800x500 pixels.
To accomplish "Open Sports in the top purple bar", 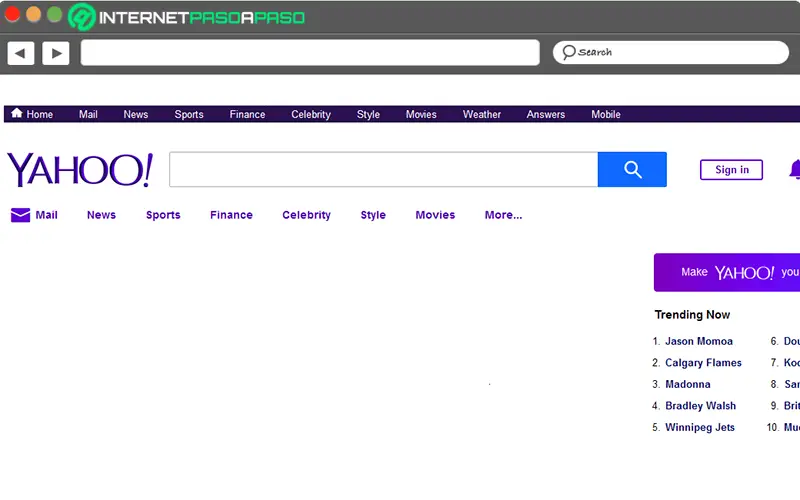I will tap(189, 114).
